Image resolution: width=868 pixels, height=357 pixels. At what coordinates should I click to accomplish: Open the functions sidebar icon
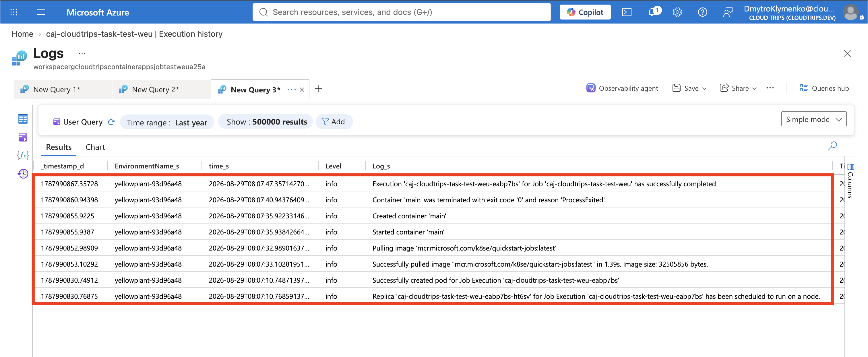pos(23,155)
